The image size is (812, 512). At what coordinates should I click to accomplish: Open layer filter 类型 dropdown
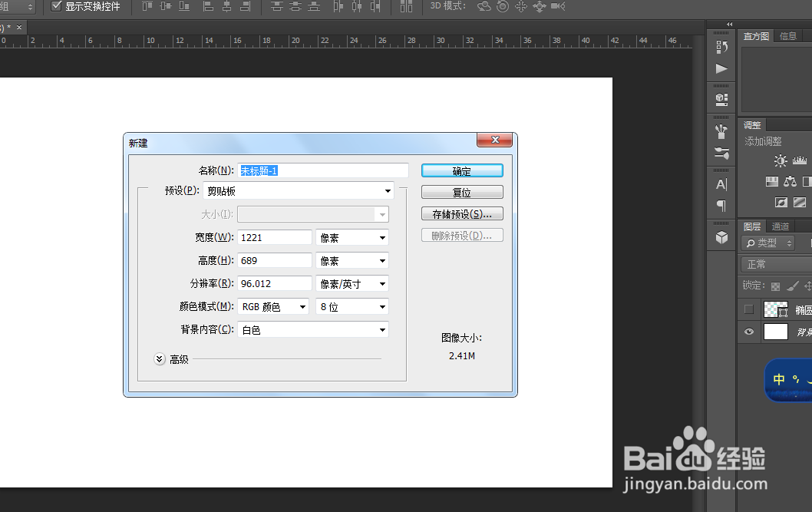[x=768, y=243]
